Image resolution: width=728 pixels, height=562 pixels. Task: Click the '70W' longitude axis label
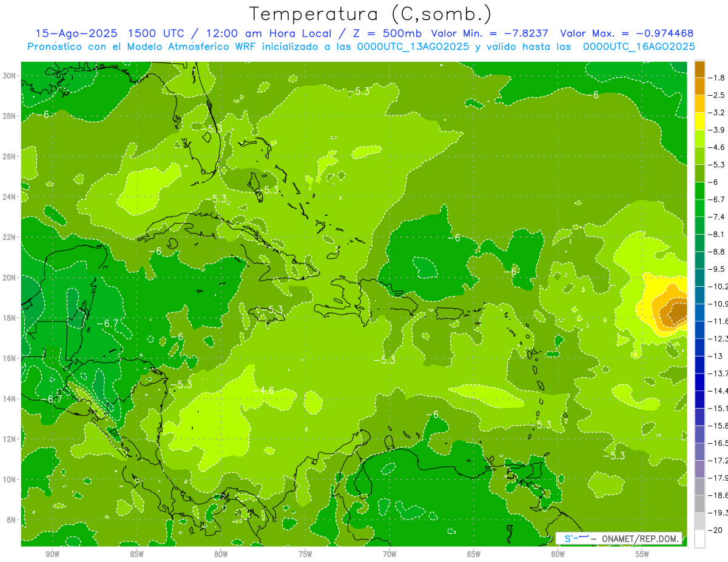click(389, 554)
